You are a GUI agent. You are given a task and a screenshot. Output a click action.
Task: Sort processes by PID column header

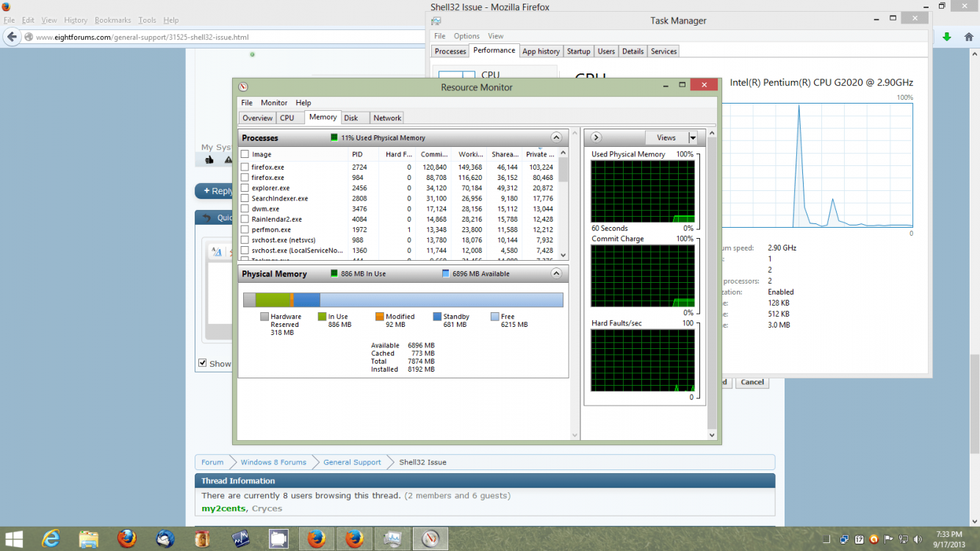(364, 154)
